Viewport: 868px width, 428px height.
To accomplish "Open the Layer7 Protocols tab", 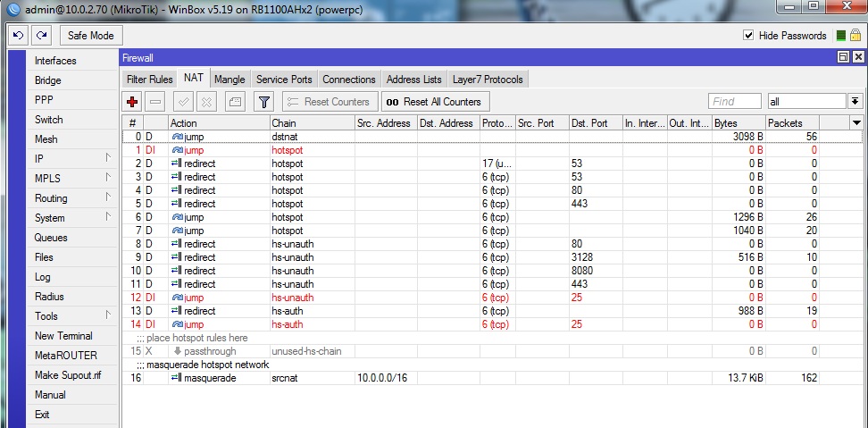I will (488, 80).
